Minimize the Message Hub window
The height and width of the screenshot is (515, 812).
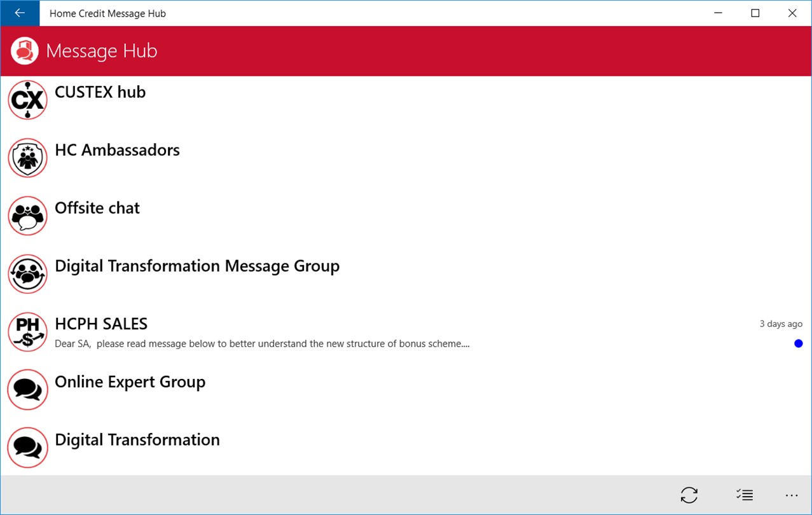(719, 13)
